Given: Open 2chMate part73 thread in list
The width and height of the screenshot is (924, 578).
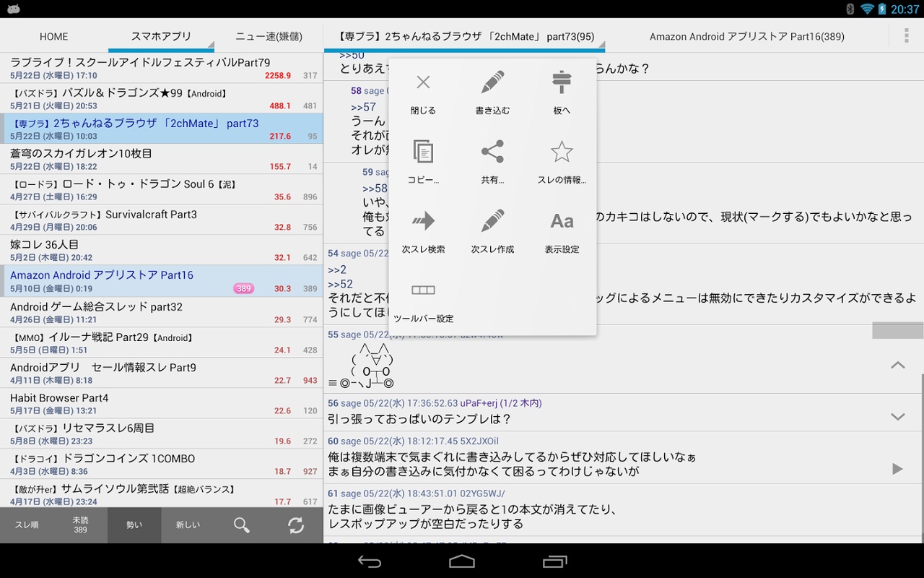Looking at the screenshot, I should [x=162, y=129].
